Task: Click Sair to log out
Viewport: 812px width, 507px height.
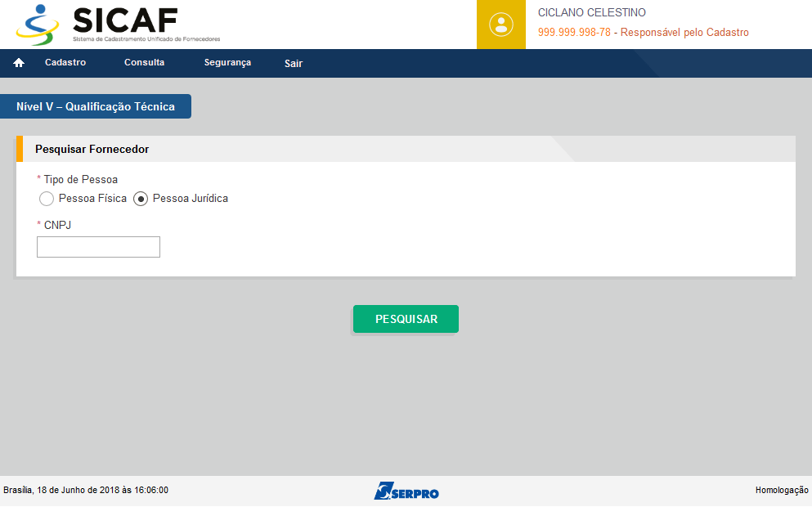Action: click(x=293, y=64)
